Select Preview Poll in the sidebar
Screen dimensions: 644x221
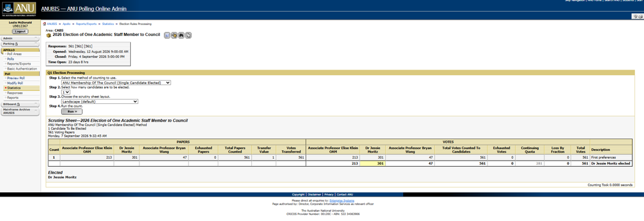[x=16, y=78]
